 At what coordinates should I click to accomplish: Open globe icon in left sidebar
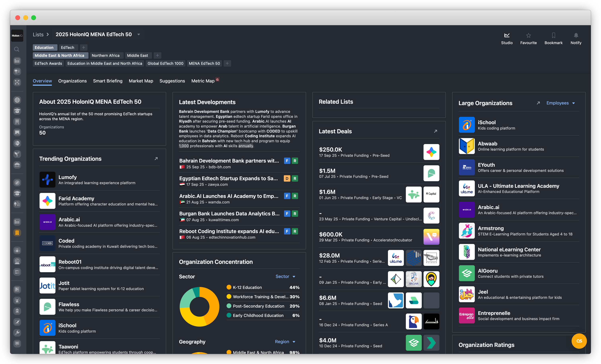point(17,100)
